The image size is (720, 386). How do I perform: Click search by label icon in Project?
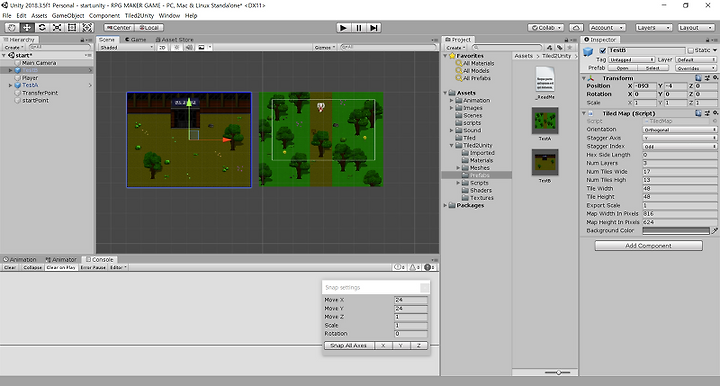559,47
